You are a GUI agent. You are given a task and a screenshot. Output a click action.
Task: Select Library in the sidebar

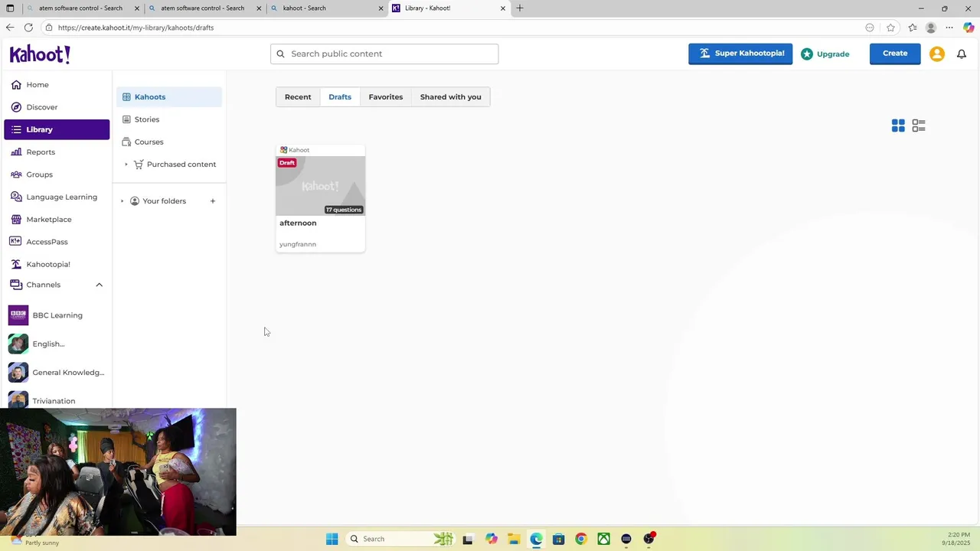point(57,129)
